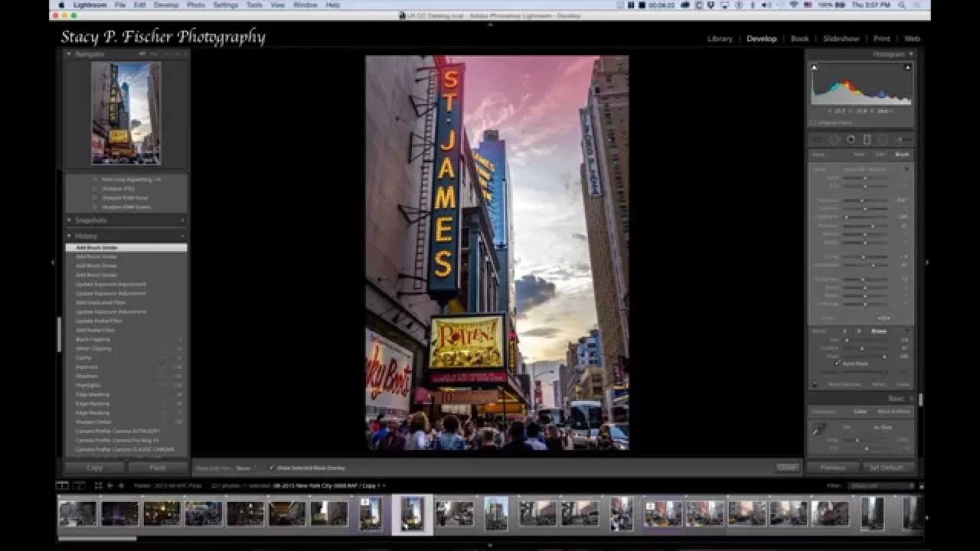The height and width of the screenshot is (551, 980).
Task: Add a new snapshot with plus icon
Action: tap(182, 220)
